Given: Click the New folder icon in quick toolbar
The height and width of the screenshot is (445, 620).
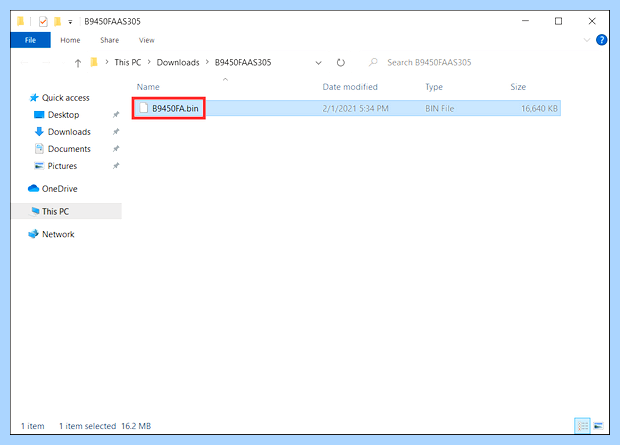Looking at the screenshot, I should pos(58,21).
